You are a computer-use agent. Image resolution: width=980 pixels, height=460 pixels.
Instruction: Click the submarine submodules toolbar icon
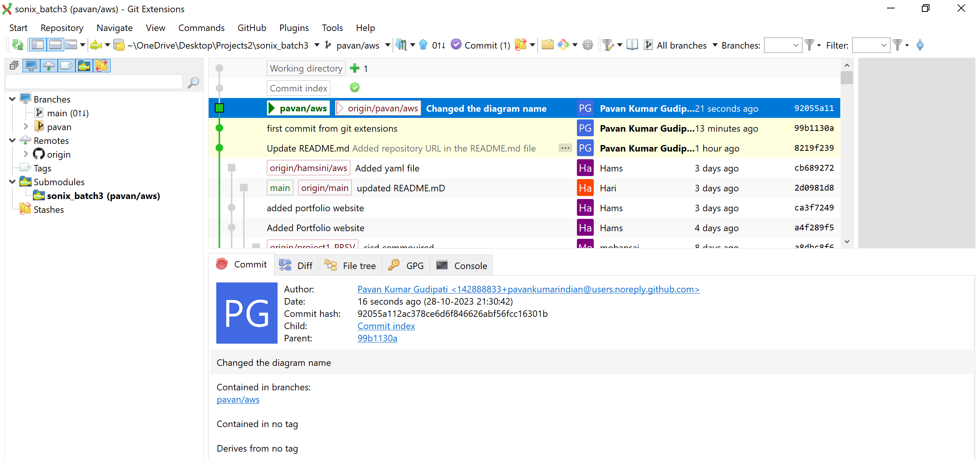pos(96,45)
